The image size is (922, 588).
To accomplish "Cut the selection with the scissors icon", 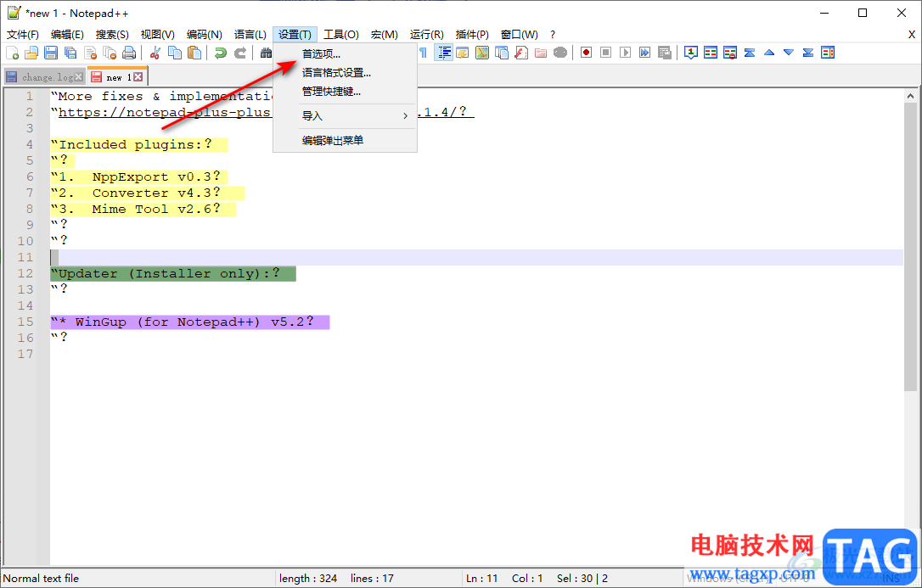I will [155, 53].
